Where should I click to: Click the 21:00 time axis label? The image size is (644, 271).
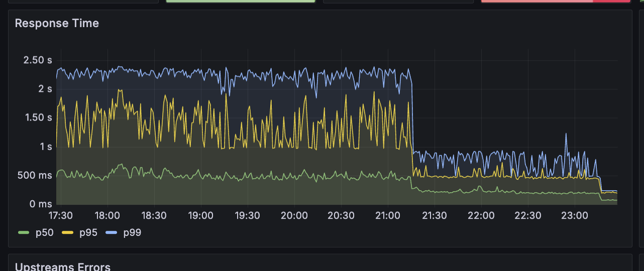point(387,215)
